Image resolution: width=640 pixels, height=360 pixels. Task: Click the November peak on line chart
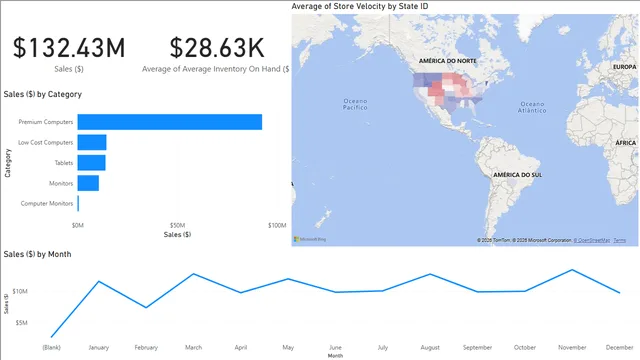tap(572, 270)
